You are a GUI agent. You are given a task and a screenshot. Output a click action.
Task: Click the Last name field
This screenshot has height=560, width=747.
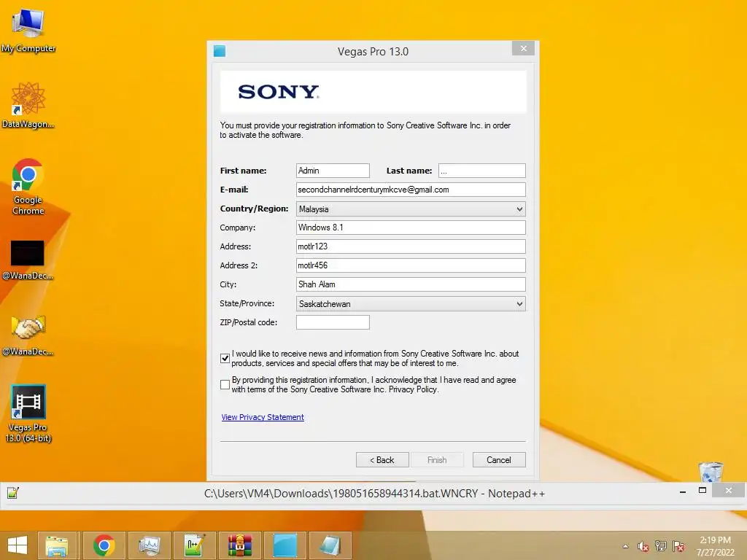(x=482, y=171)
